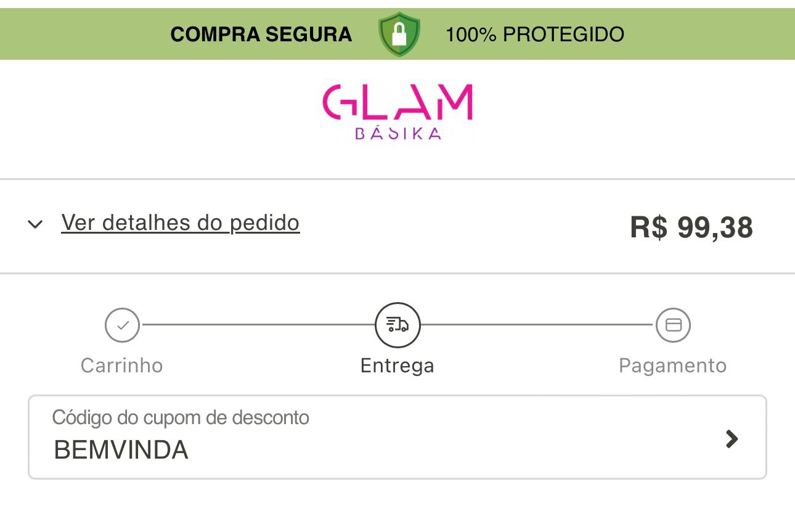The height and width of the screenshot is (532, 795).
Task: Click progress line between Entrega and Pagamento
Action: 536,324
